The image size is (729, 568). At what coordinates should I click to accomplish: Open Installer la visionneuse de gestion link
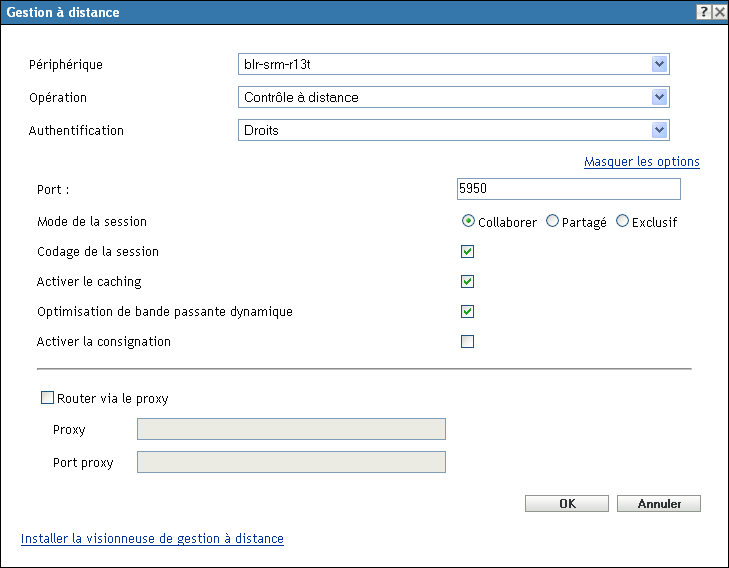click(152, 538)
